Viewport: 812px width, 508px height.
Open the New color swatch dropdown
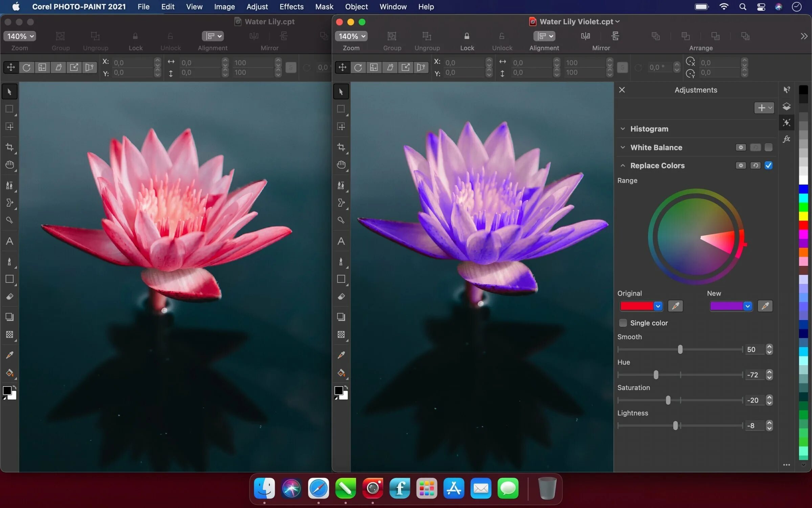748,306
